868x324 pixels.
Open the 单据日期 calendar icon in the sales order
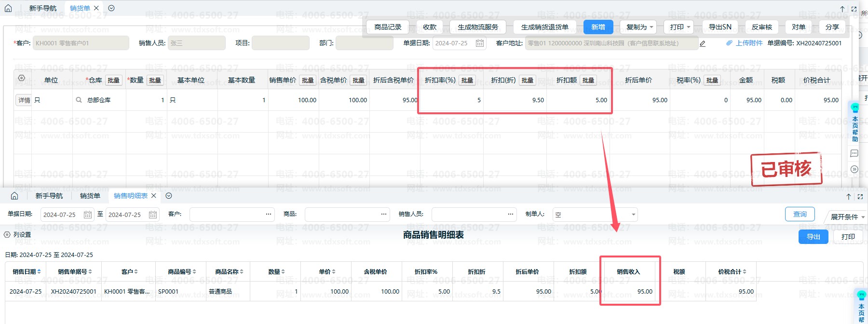480,43
